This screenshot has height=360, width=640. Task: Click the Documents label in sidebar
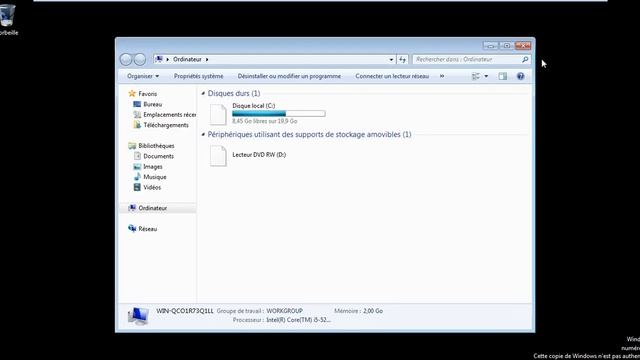click(158, 156)
